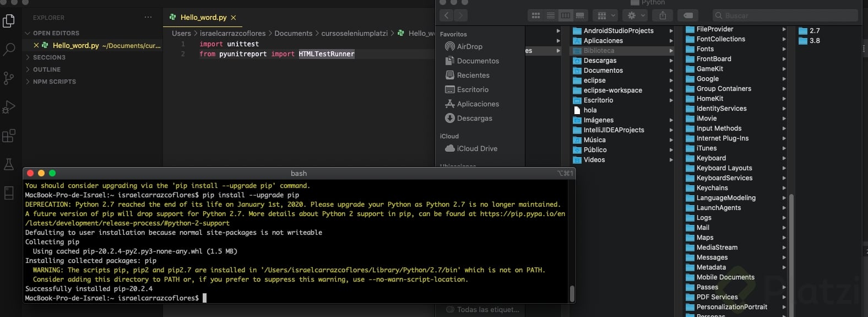Click the Finder edit tags icon

click(688, 15)
